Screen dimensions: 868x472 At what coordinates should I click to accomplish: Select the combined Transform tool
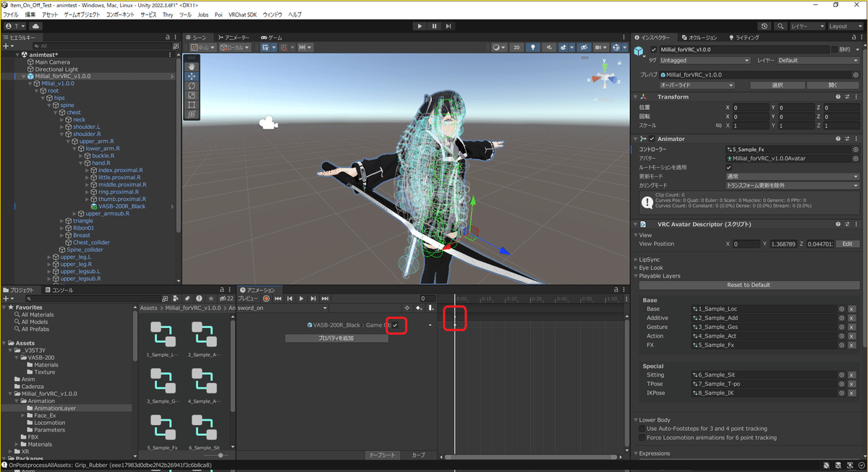point(192,113)
